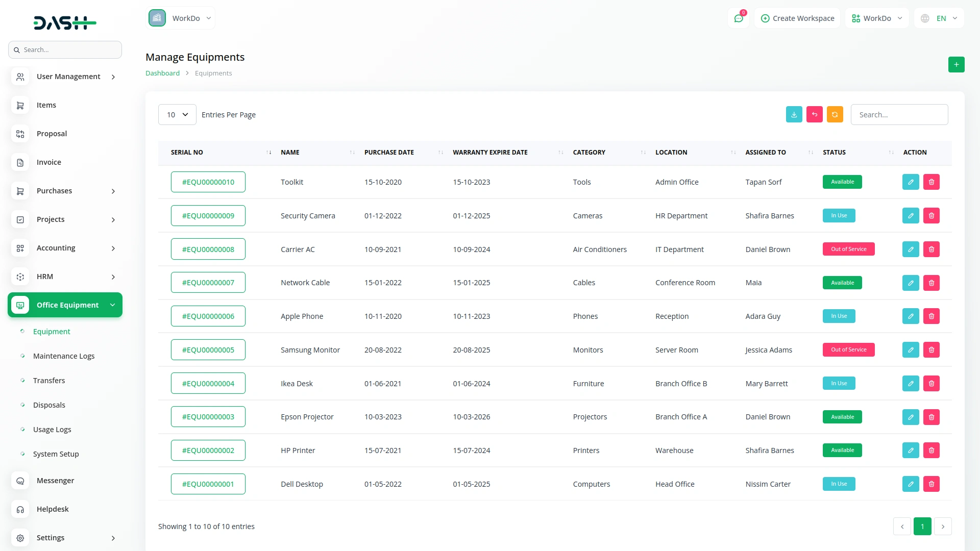This screenshot has width=980, height=551.
Task: Click the green add equipment plus button
Action: [x=956, y=65]
